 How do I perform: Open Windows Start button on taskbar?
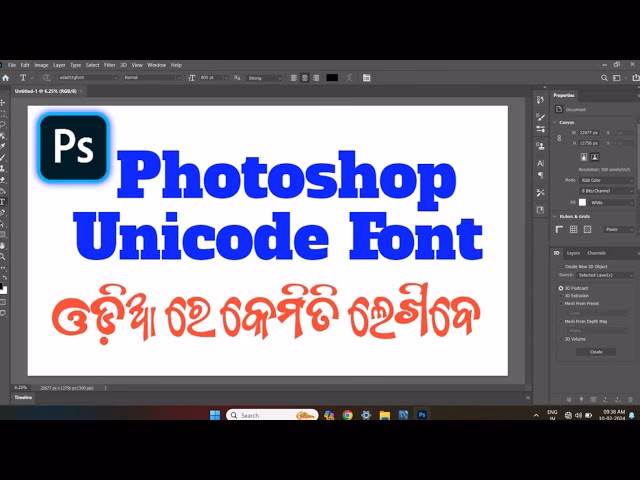pos(215,415)
